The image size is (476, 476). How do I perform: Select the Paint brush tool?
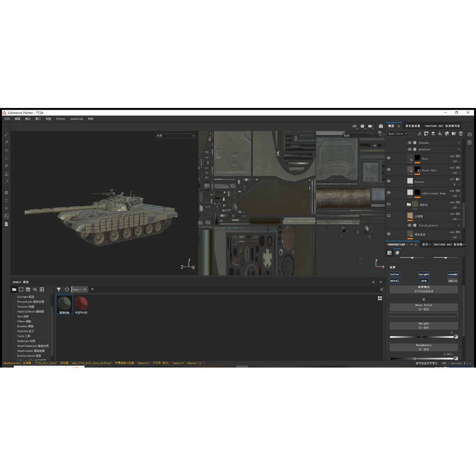point(6,134)
